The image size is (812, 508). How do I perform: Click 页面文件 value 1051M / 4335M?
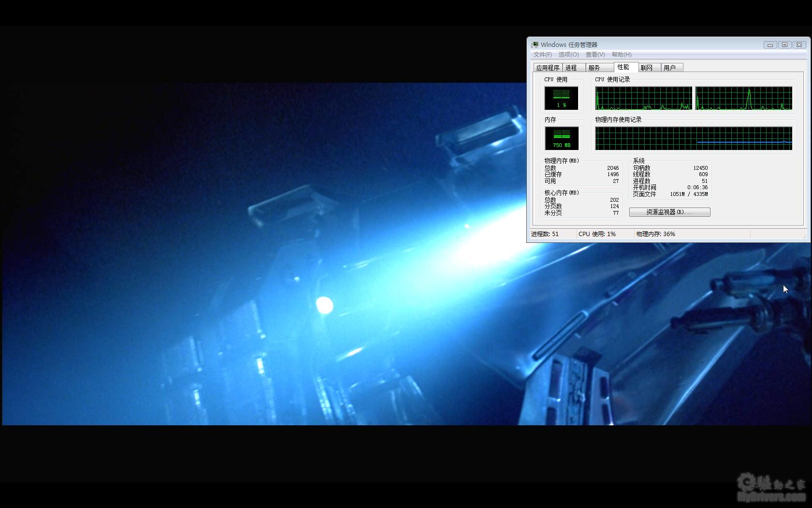click(689, 194)
